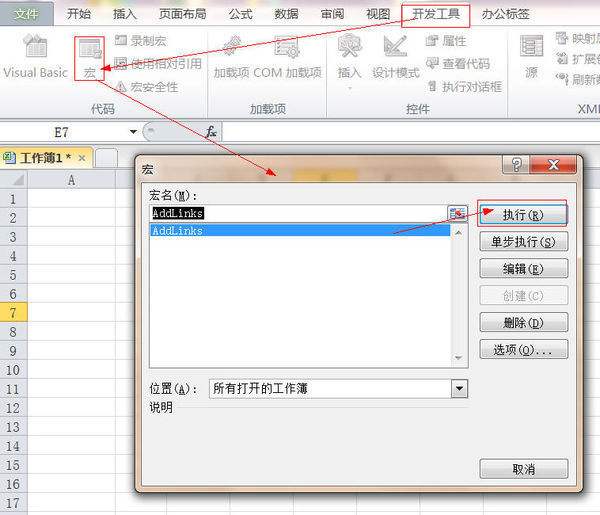The height and width of the screenshot is (515, 600).
Task: Select row 7 header
Action: tap(13, 312)
